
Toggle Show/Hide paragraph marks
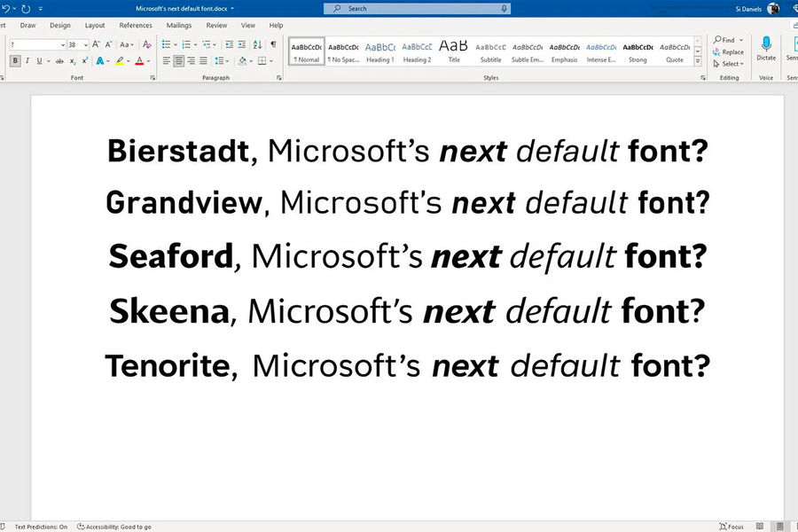273,44
